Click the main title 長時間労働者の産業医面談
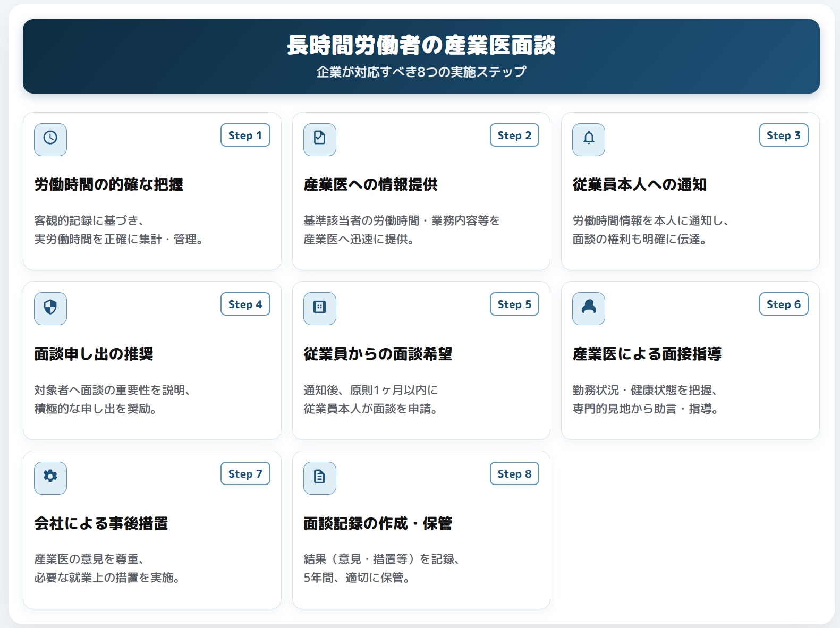Screen dimensions: 840x628 421,45
